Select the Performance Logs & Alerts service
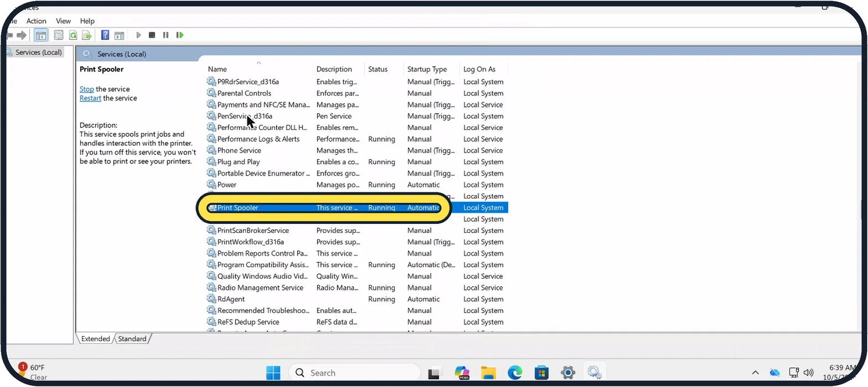Image resolution: width=868 pixels, height=387 pixels. [356, 139]
